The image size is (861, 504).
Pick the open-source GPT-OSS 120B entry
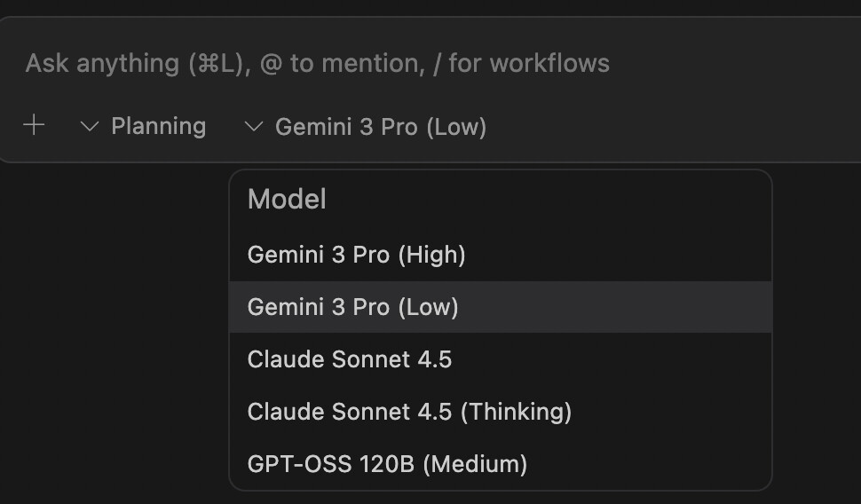(x=501, y=464)
